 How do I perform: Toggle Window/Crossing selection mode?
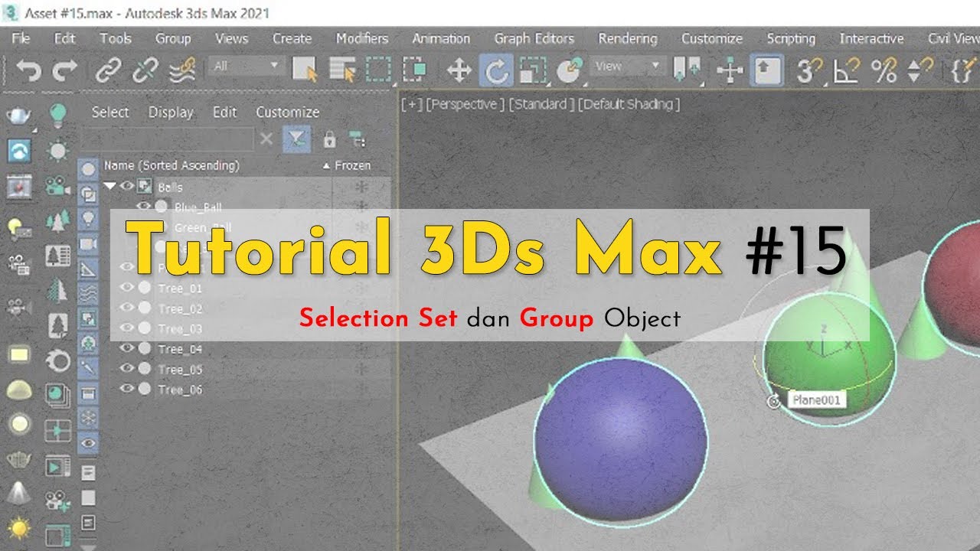click(414, 70)
